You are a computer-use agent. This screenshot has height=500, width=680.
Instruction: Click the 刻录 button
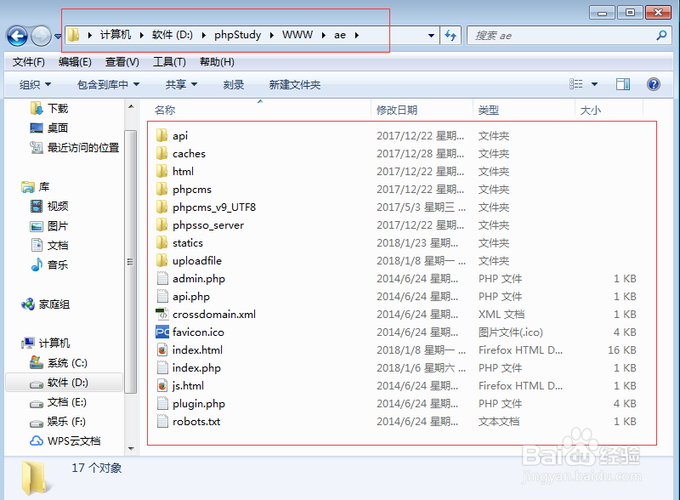tap(233, 85)
